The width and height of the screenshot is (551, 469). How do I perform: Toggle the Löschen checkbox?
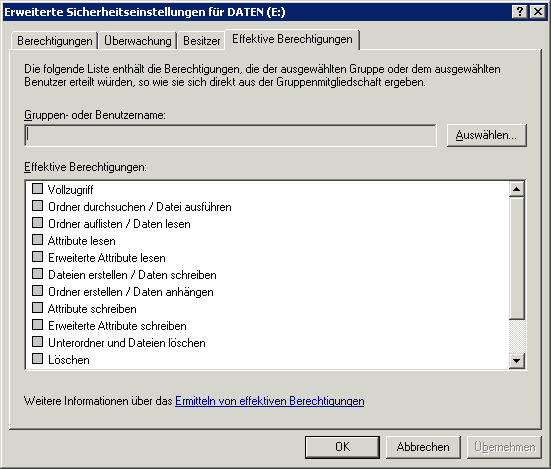[x=37, y=359]
